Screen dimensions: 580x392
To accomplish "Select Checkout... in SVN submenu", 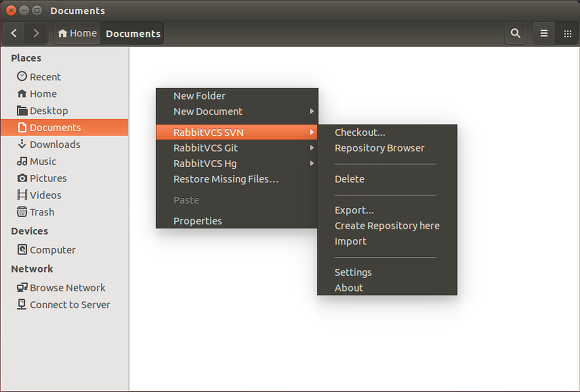I will click(387, 132).
